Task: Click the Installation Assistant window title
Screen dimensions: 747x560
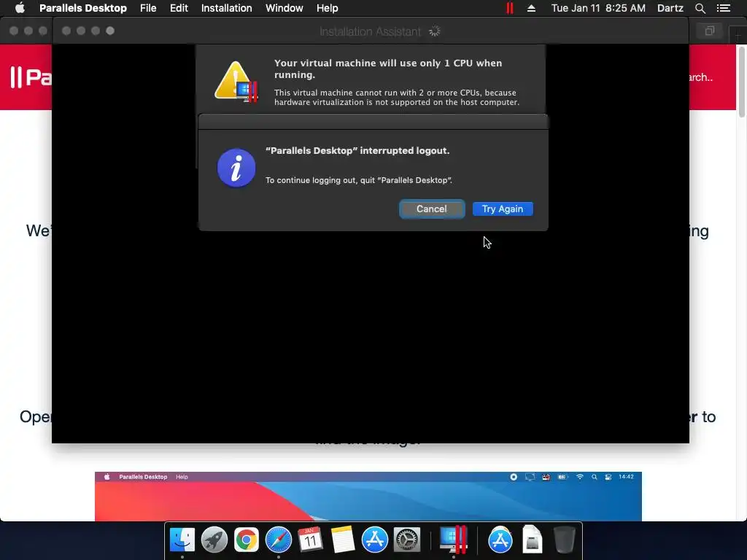Action: [370, 31]
